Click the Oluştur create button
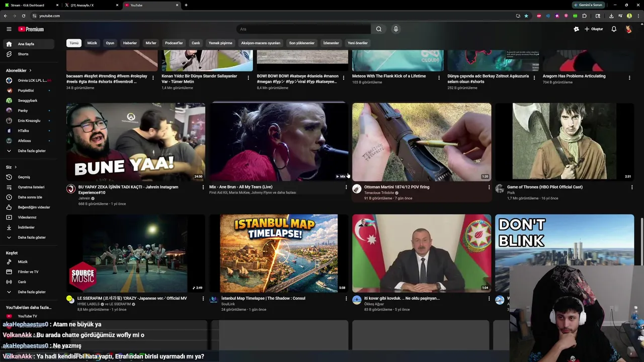 pos(594,29)
